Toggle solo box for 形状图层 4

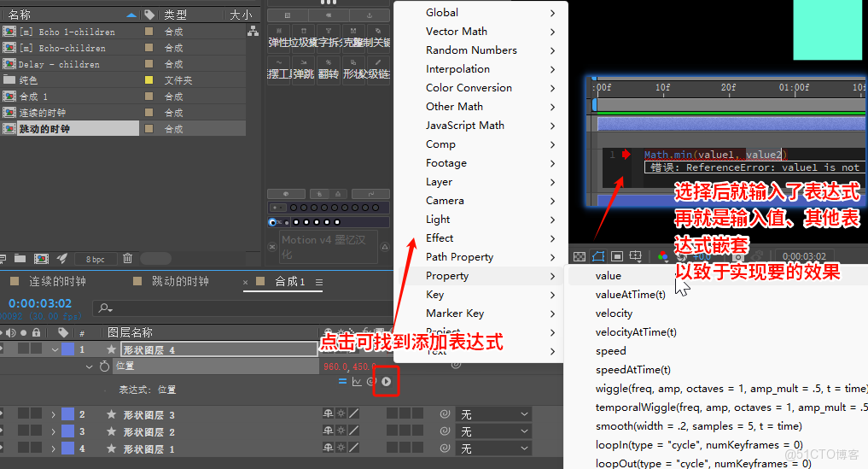23,349
